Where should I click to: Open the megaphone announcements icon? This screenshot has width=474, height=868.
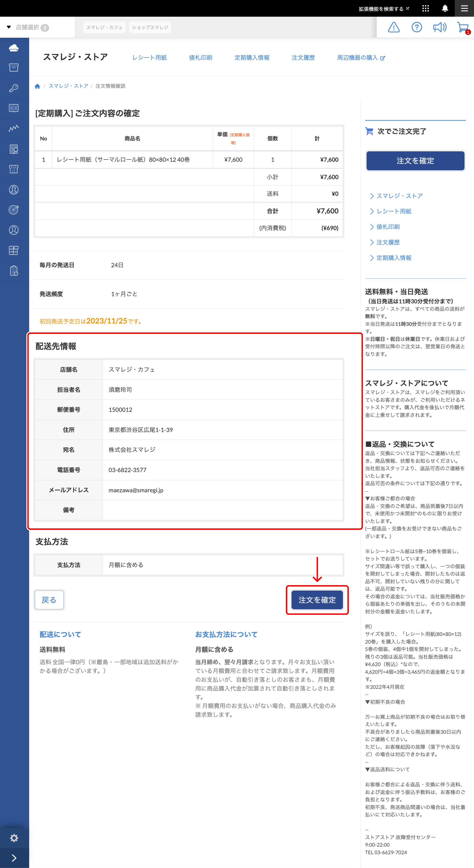point(440,27)
